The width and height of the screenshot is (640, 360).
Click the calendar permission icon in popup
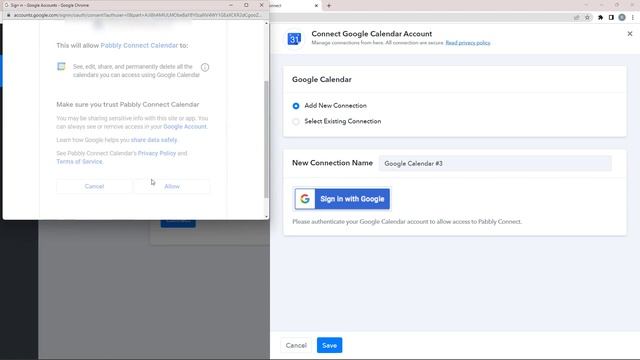(x=61, y=67)
